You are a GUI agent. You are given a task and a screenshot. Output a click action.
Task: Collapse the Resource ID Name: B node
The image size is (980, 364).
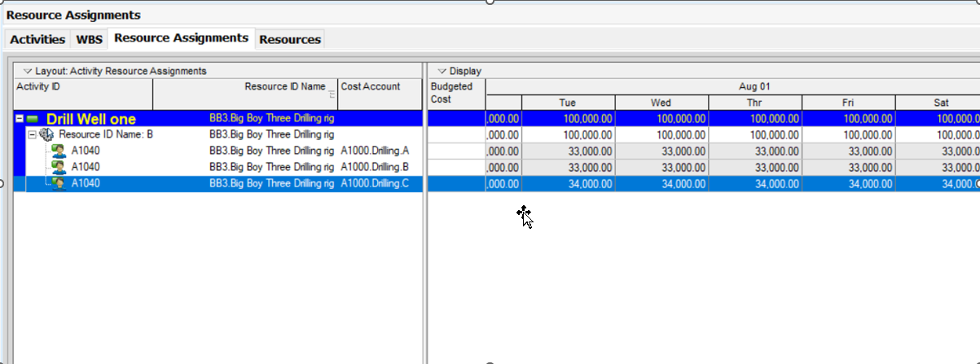pyautogui.click(x=32, y=135)
